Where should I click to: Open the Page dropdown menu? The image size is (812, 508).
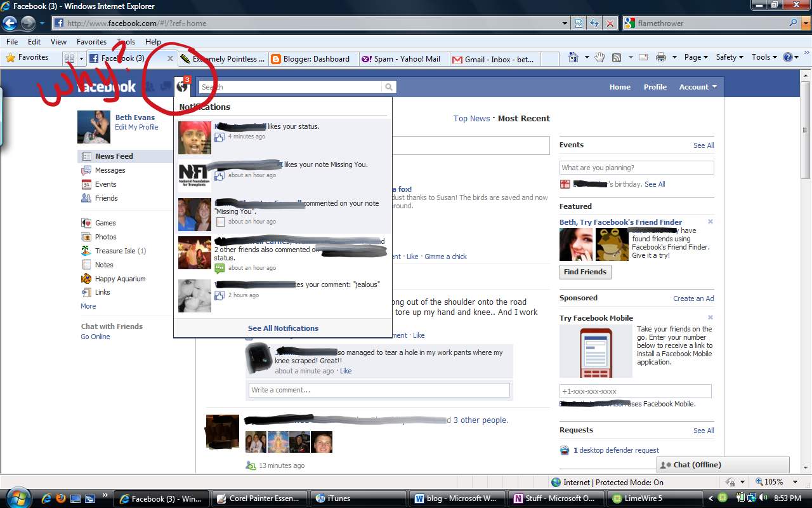pyautogui.click(x=696, y=57)
